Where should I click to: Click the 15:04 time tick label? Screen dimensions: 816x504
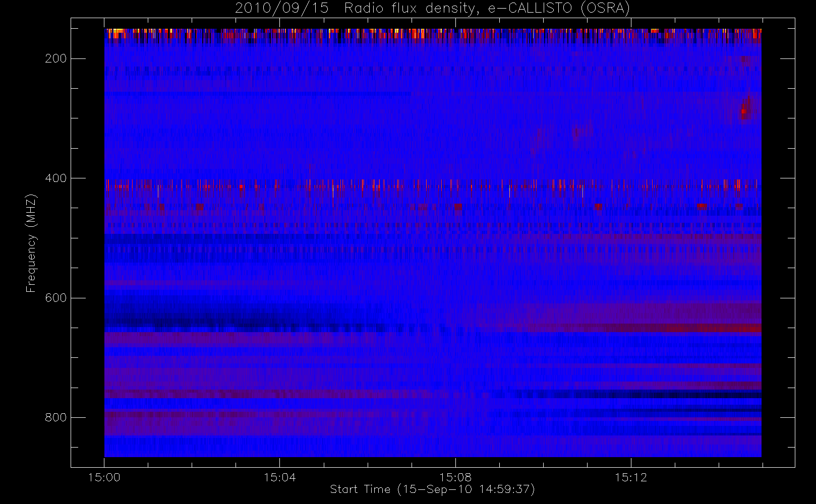point(280,477)
